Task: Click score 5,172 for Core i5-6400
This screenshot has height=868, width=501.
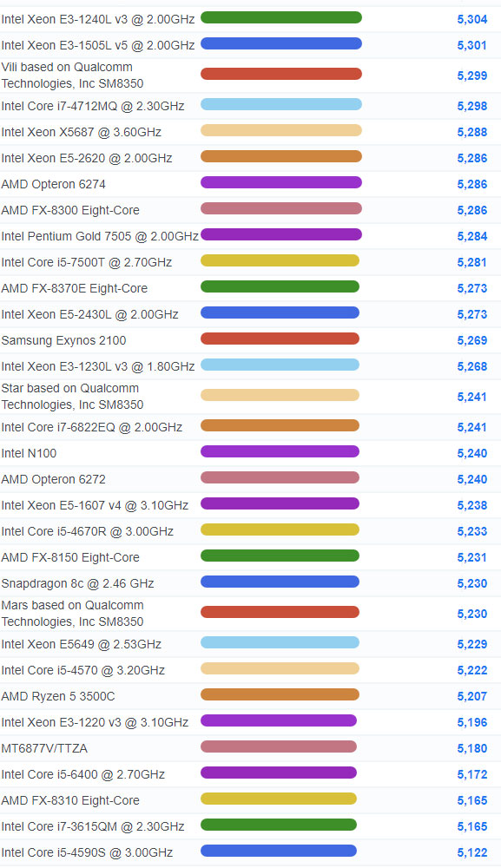Action: pyautogui.click(x=472, y=774)
